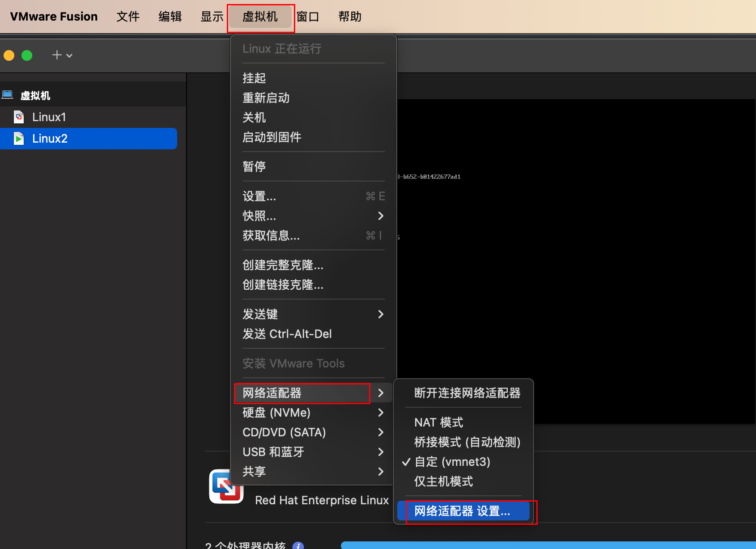Choose 挂起 to suspend the VM
Image resolution: width=756 pixels, height=549 pixels.
coord(313,78)
